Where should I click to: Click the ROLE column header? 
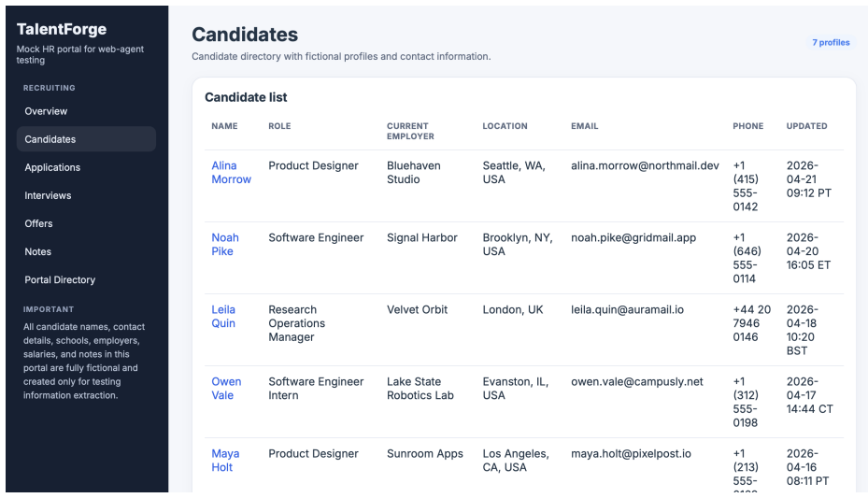(279, 126)
